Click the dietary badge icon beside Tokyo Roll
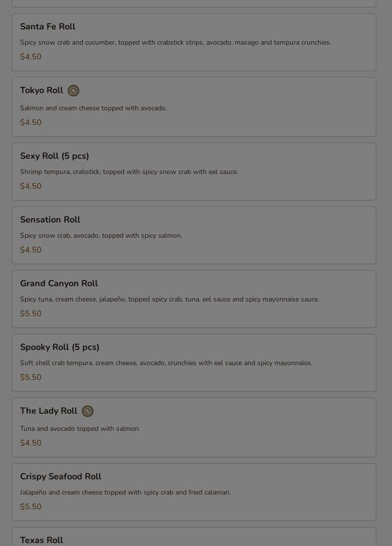 [x=73, y=91]
